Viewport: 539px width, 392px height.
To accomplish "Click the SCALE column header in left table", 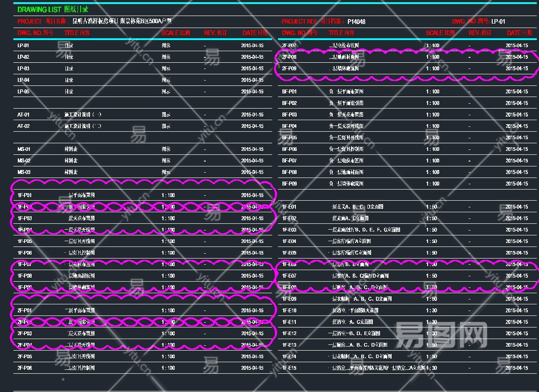I will coord(176,33).
